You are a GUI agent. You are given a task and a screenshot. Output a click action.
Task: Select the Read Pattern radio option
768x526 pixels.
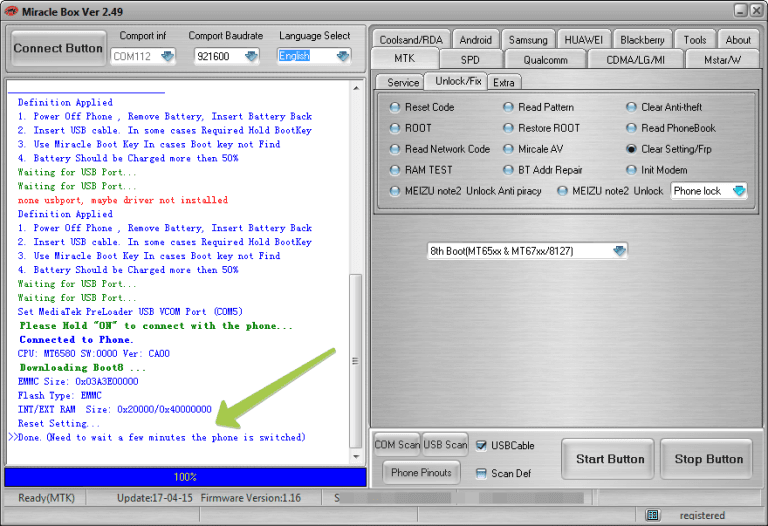[508, 107]
